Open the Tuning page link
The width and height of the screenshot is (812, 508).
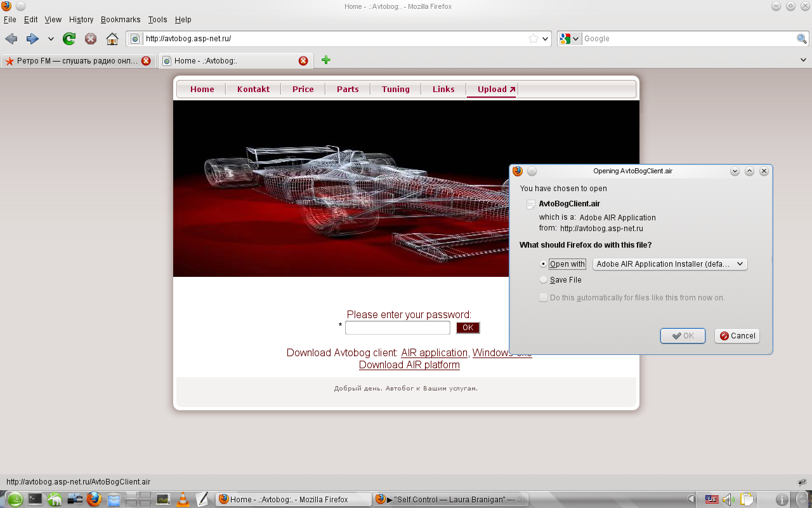point(395,90)
